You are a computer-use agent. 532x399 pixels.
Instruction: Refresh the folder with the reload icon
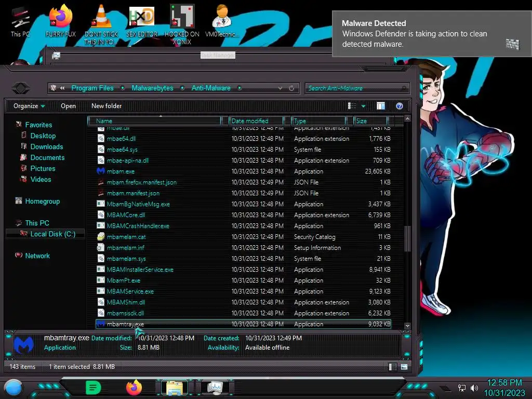[x=291, y=88]
